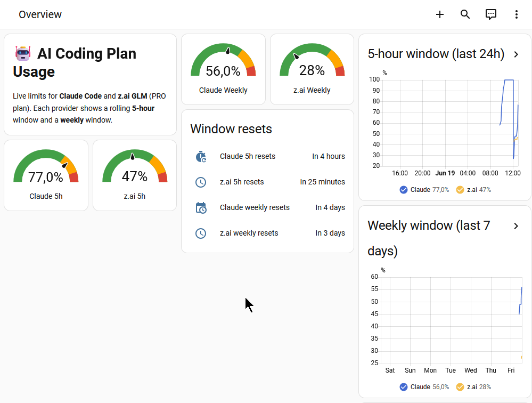The width and height of the screenshot is (532, 403).
Task: Open the assist chat bubble icon
Action: (x=491, y=14)
